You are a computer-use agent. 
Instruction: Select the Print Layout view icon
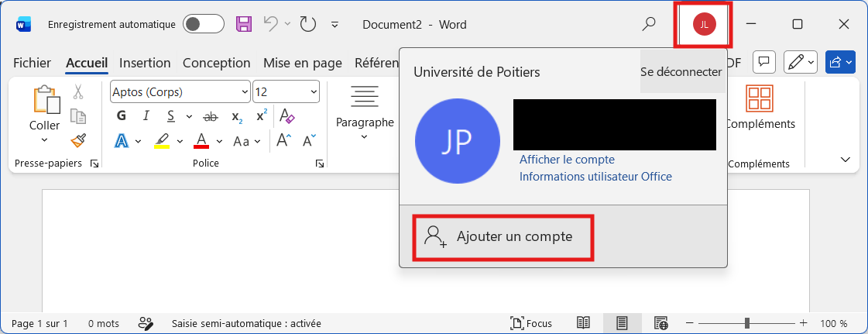[622, 323]
